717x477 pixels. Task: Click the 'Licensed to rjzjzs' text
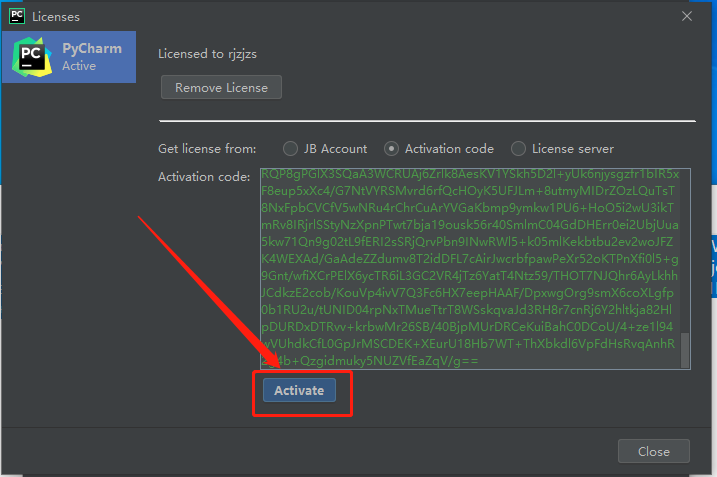pos(207,54)
